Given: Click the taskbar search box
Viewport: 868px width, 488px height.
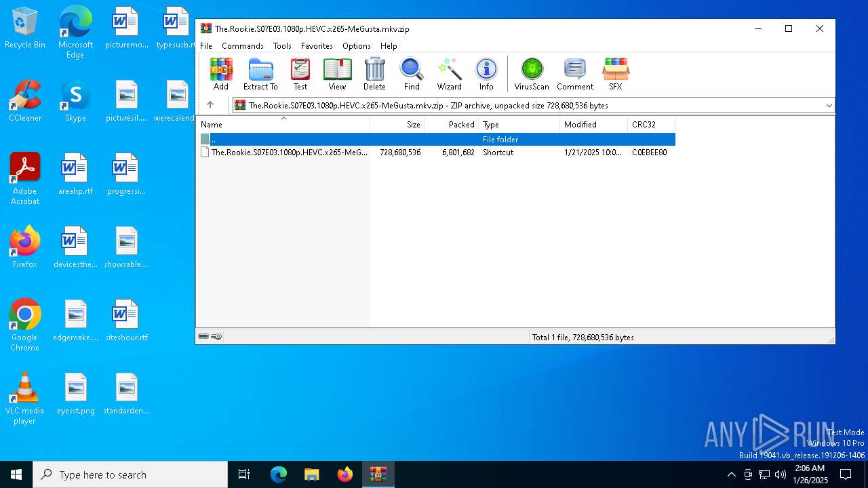Looking at the screenshot, I should 130,474.
